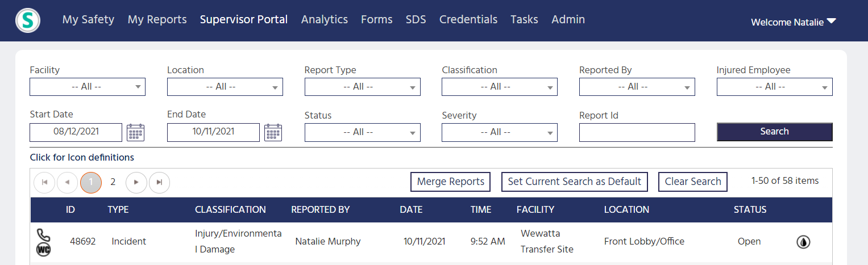Open the Admin menu
The width and height of the screenshot is (868, 265).
(568, 19)
